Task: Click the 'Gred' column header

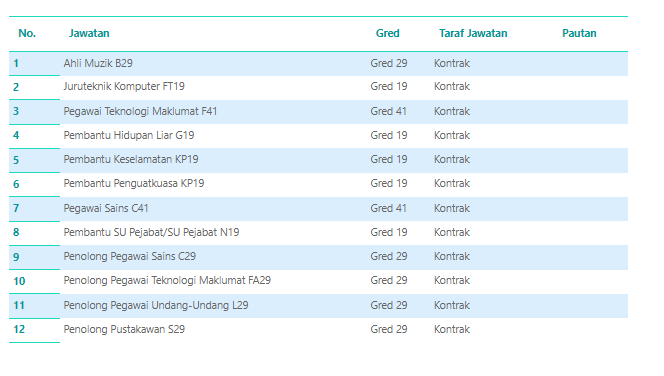Action: [387, 33]
